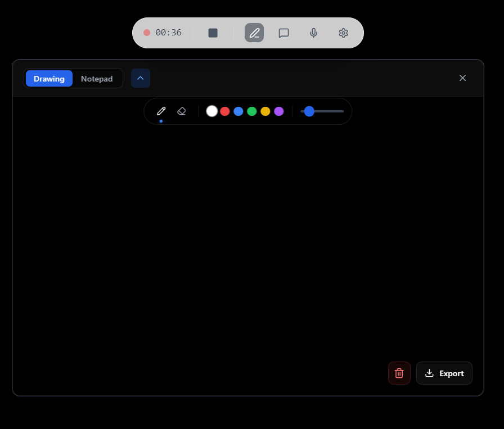Viewport: 504px width, 429px height.
Task: Collapse the panel with the chevron up button
Action: [x=141, y=78]
